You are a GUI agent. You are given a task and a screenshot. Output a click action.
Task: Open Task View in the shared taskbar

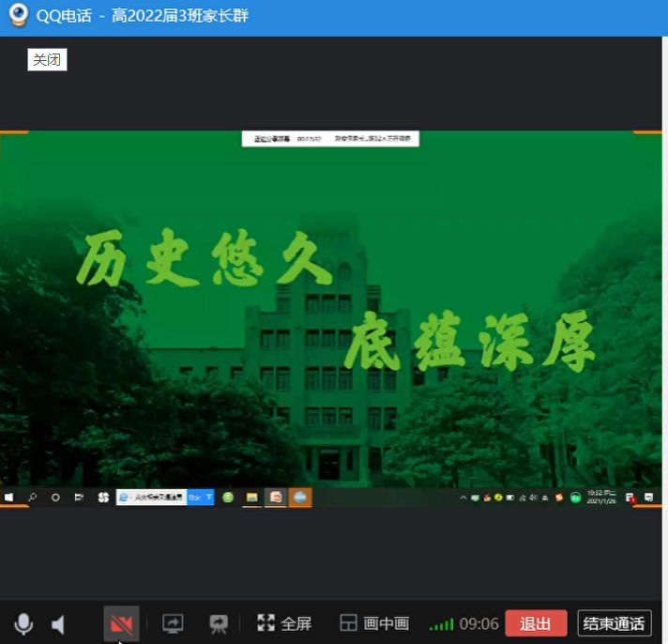[x=79, y=498]
